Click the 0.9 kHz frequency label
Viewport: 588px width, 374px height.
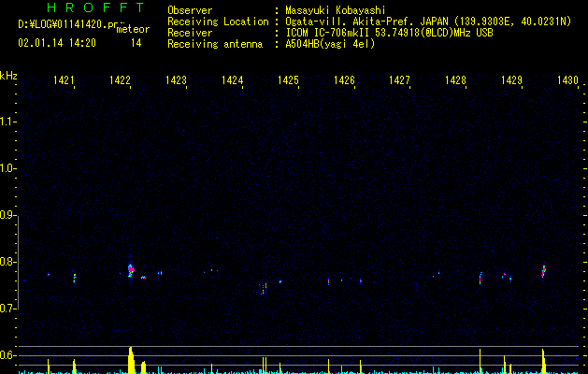pos(7,215)
